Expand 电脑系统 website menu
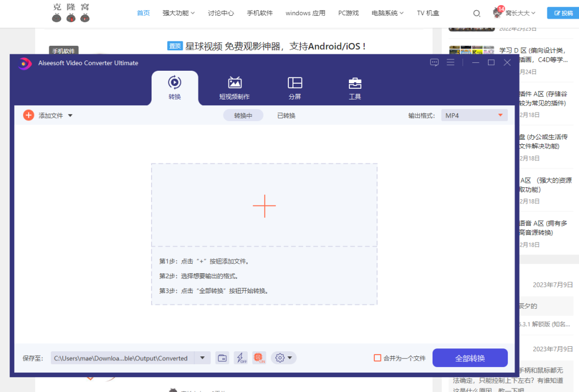The height and width of the screenshot is (392, 579). [387, 13]
